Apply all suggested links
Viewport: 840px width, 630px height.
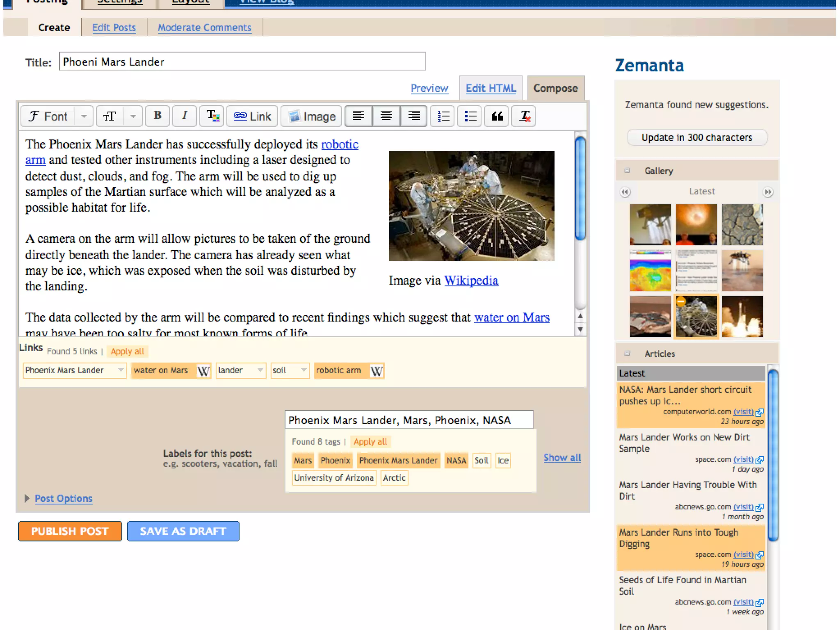pos(128,352)
